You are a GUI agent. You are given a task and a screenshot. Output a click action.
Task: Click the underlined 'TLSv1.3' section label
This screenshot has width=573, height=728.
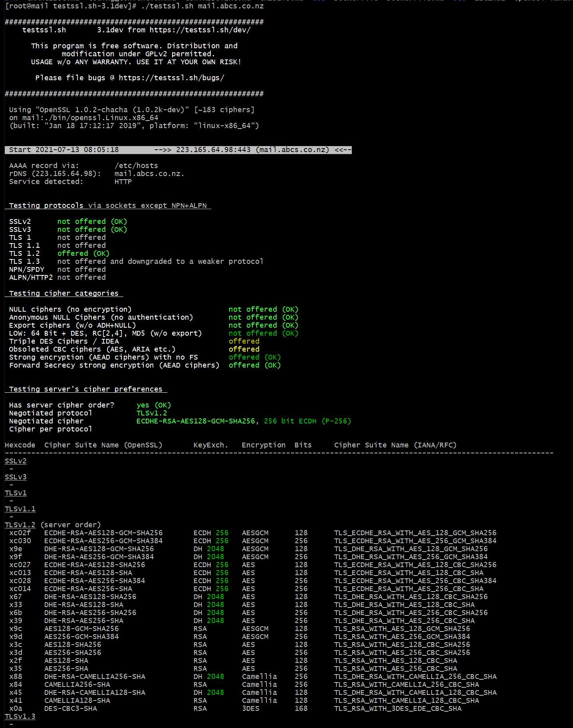(20, 716)
